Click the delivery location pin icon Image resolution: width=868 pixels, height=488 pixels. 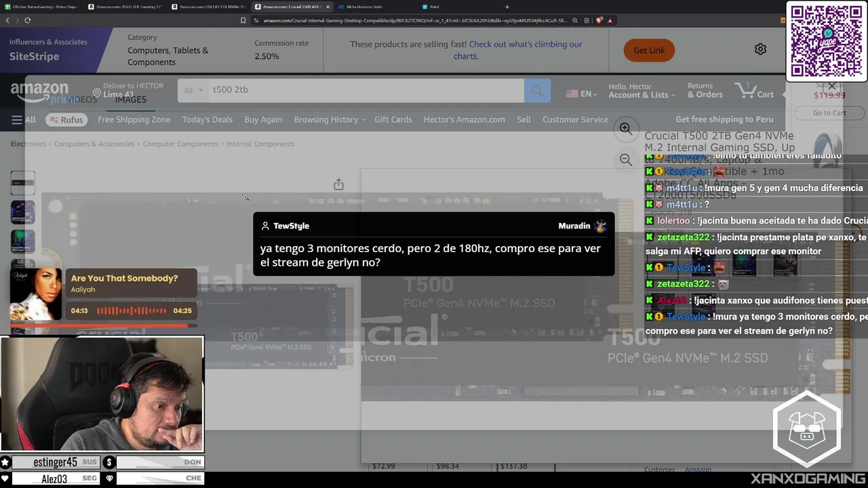pos(97,93)
